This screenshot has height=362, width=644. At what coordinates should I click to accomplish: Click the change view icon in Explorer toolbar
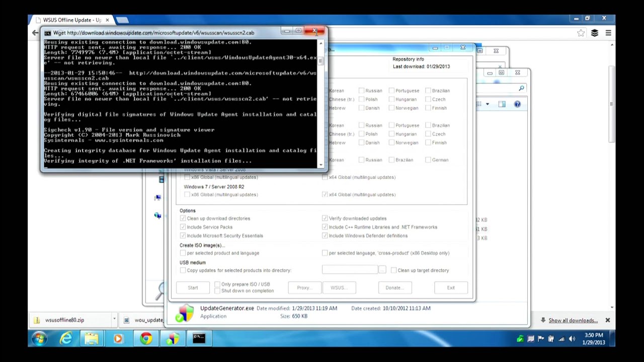coord(479,104)
